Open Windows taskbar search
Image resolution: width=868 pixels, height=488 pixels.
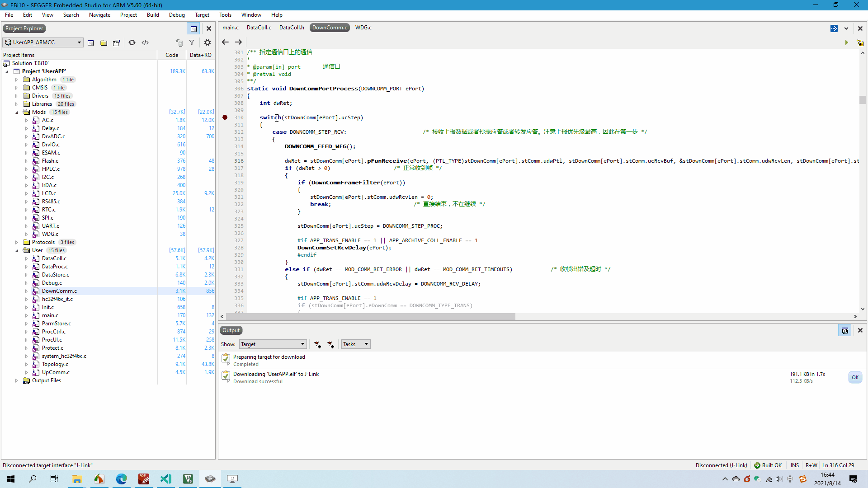coord(33,479)
